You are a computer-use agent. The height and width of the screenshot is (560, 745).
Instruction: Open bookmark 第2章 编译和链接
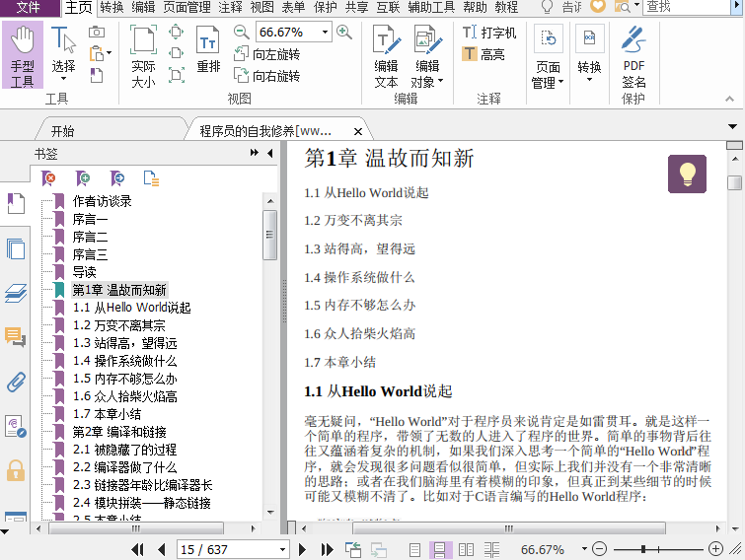coord(119,432)
